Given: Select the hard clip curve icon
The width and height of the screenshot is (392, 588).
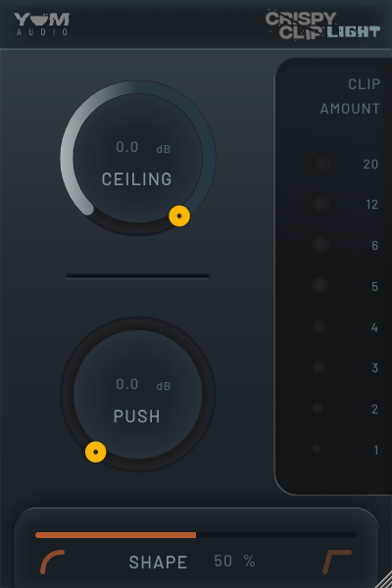Looking at the screenshot, I should click(337, 562).
